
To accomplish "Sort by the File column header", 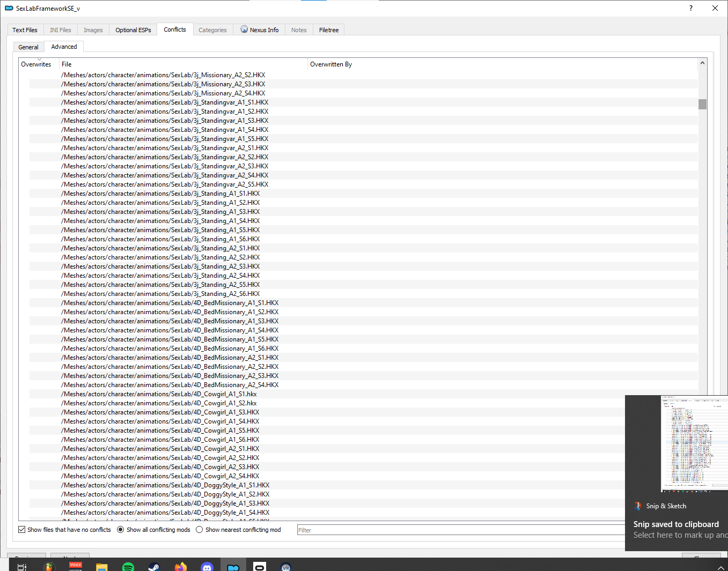I will point(183,64).
